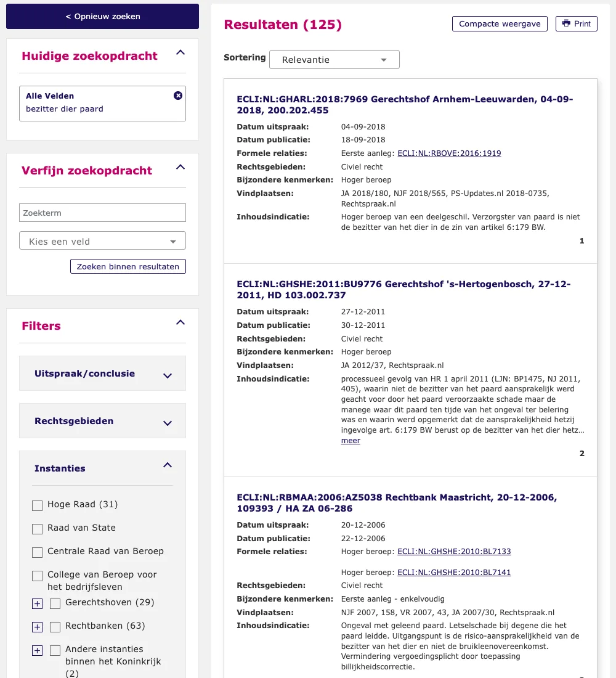
Task: Open result ECLI:NL:GHARL:2018:7969 Gerechtshof Arnhem-Leeuwarden
Action: pos(405,105)
